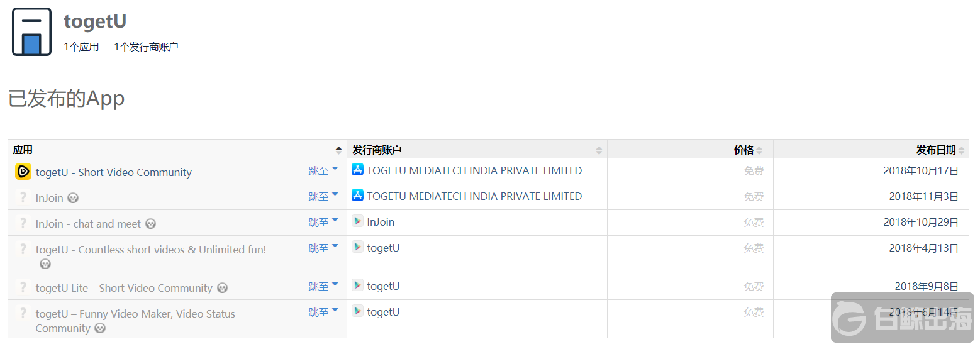Viewport: 980px width, 349px height.
Task: Click 免费 price in the 2018年10月29日 row
Action: 754,222
